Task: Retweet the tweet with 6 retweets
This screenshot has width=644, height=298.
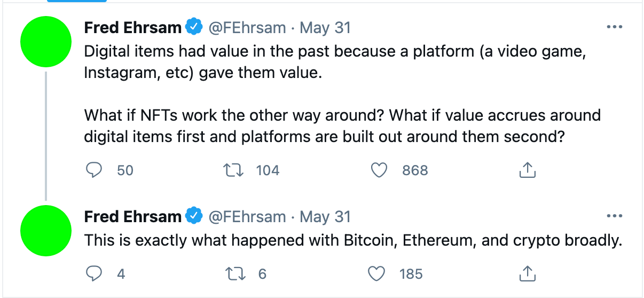Action: 233,274
